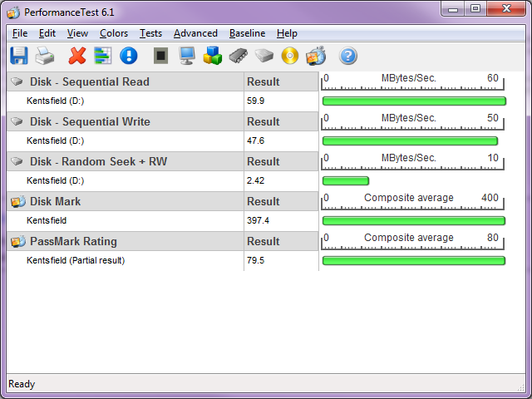The width and height of the screenshot is (532, 399).
Task: Open the Advanced menu
Action: pos(195,33)
